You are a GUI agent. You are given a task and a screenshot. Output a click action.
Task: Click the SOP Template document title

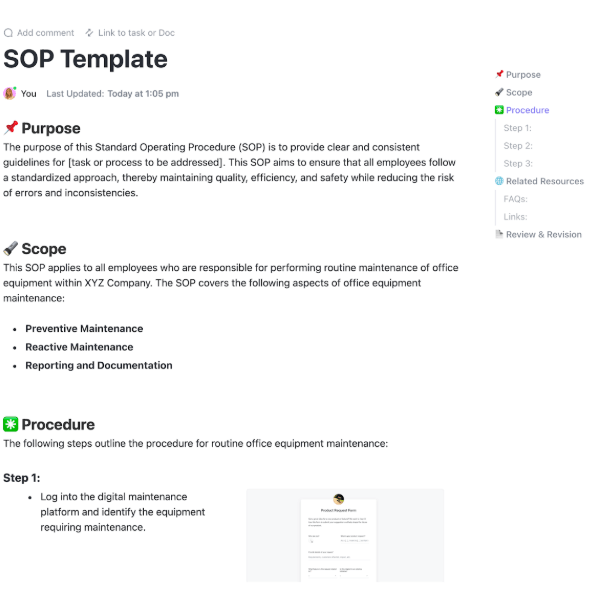coord(85,59)
